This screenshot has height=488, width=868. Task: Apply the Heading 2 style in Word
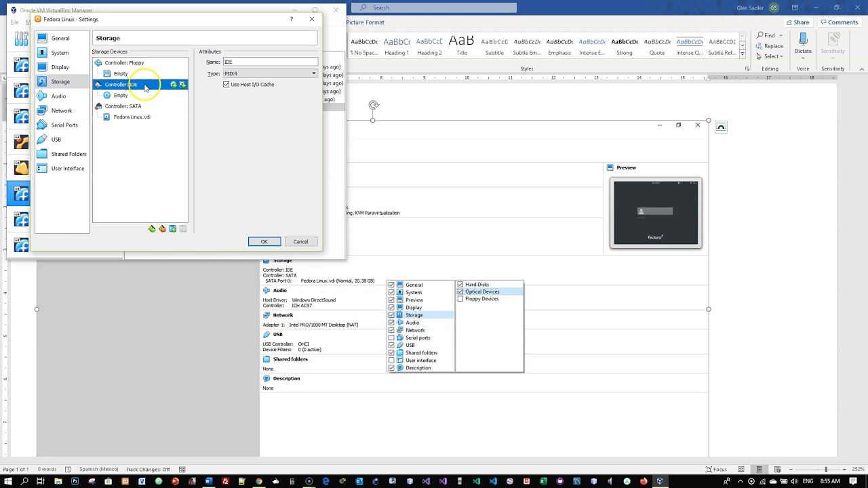pyautogui.click(x=429, y=45)
